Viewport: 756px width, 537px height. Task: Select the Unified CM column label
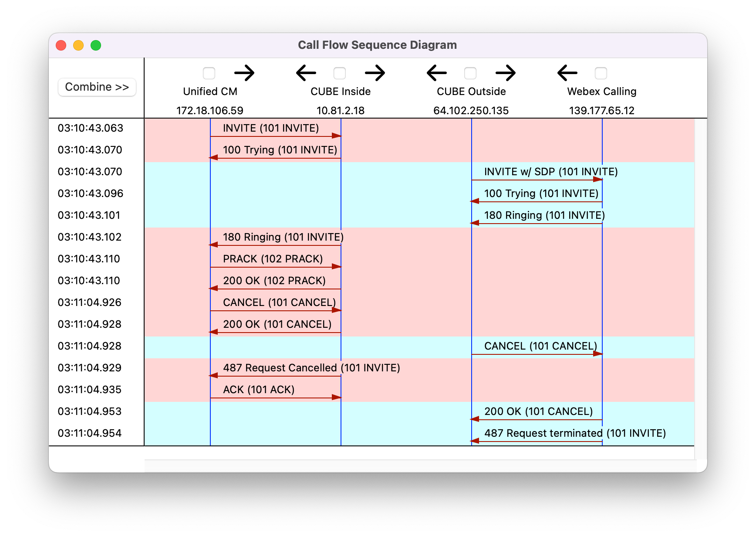(210, 92)
